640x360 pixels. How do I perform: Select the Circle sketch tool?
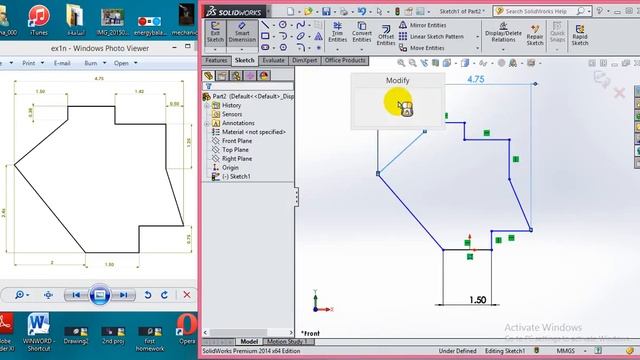coord(283,25)
